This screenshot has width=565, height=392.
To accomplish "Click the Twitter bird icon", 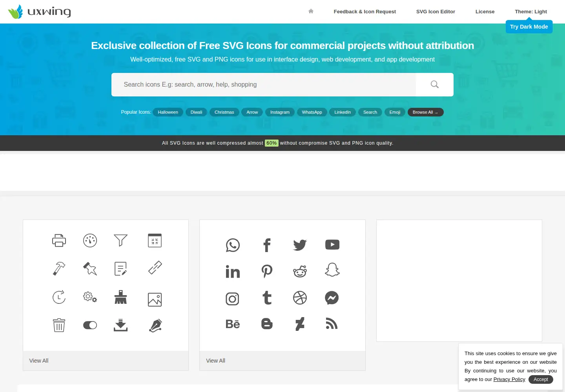I will click(x=300, y=245).
